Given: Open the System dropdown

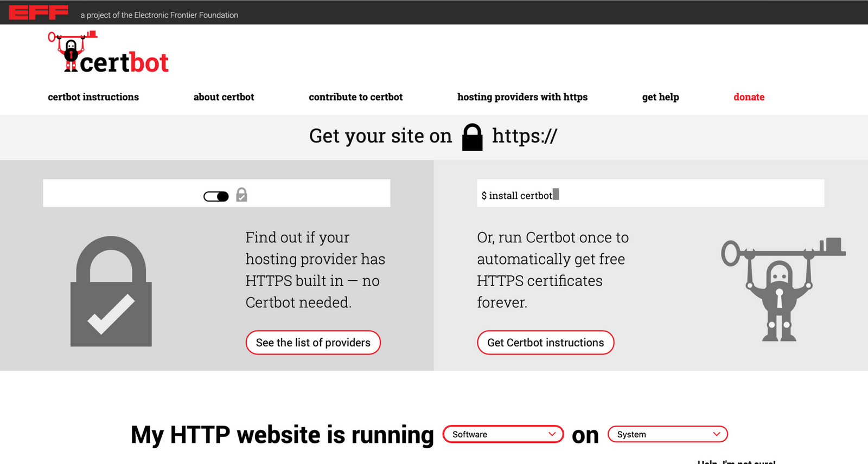Looking at the screenshot, I should (668, 434).
